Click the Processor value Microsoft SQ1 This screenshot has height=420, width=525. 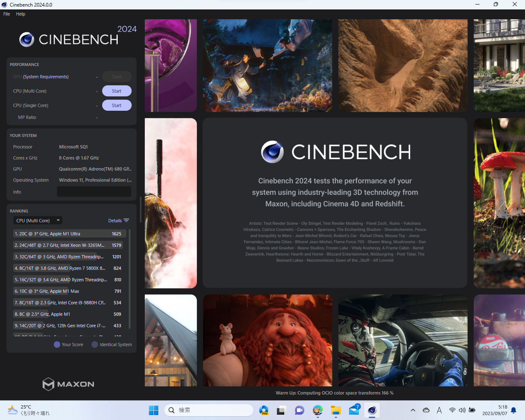pos(73,147)
